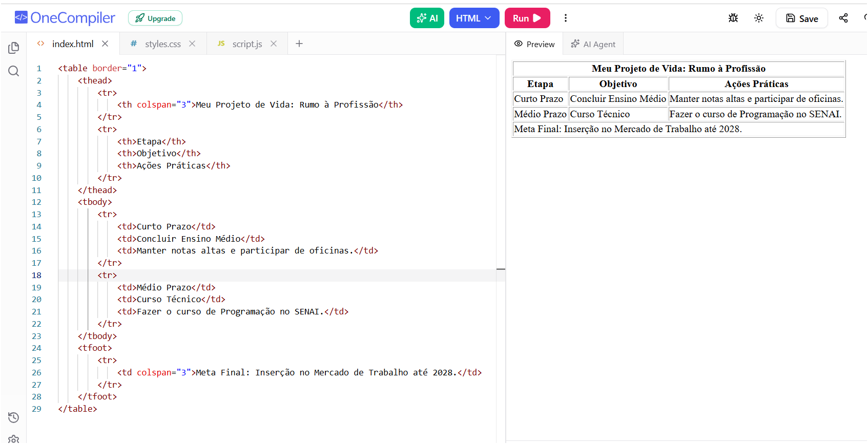Click the Meta Final code line 26
Viewport: 868px width, 444px height.
click(x=299, y=372)
